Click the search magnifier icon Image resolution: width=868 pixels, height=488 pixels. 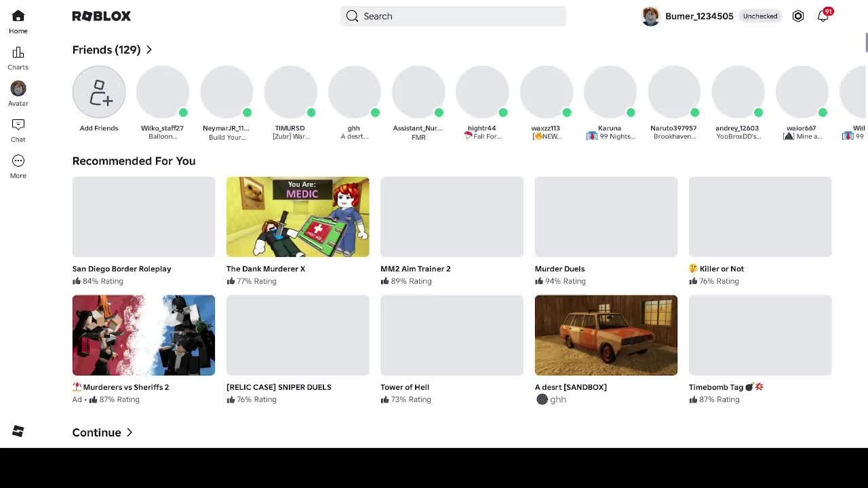coord(352,16)
